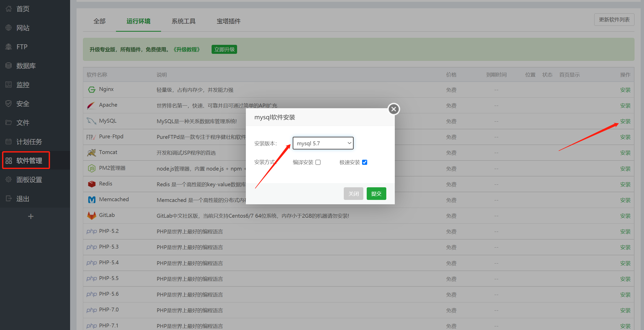The width and height of the screenshot is (644, 330).
Task: Click 安装 for the Apache row
Action: click(625, 106)
